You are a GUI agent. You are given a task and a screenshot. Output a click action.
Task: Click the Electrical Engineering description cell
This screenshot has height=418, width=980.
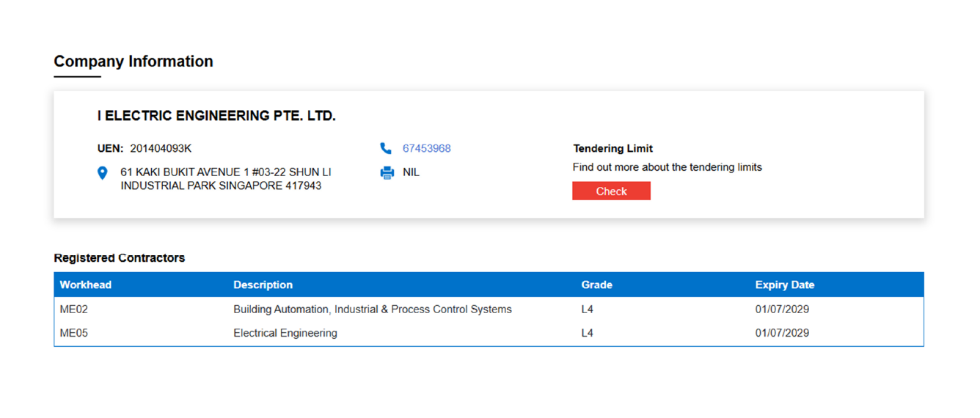click(x=285, y=333)
